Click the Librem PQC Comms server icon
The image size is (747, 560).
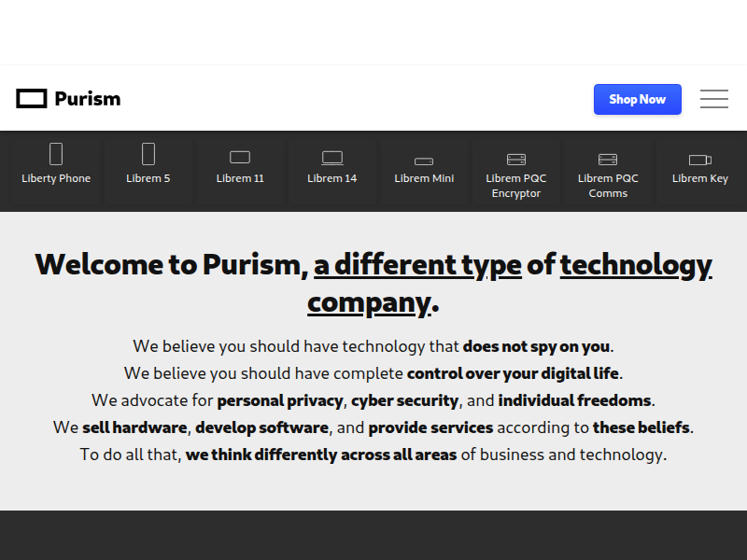coord(608,159)
